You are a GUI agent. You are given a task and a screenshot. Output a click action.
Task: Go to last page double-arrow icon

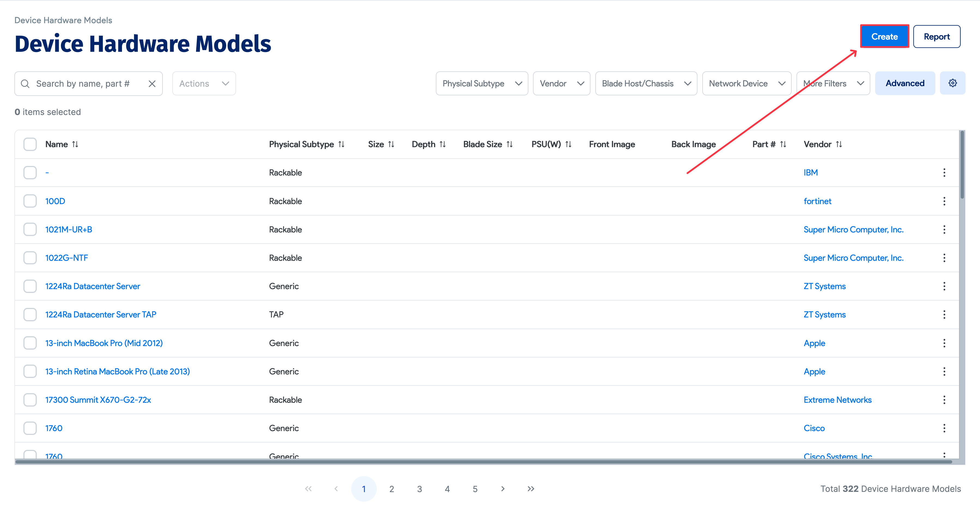[530, 489]
